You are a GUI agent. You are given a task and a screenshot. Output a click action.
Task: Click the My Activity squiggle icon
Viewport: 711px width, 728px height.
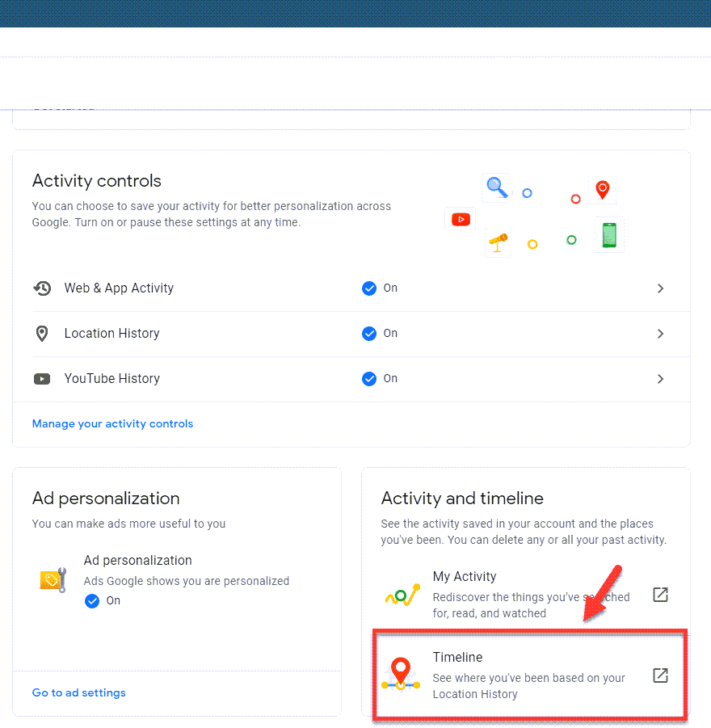click(x=402, y=595)
